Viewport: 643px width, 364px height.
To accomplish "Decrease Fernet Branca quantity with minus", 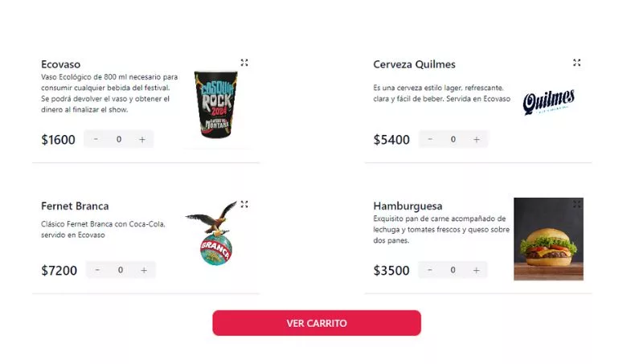I will (97, 270).
